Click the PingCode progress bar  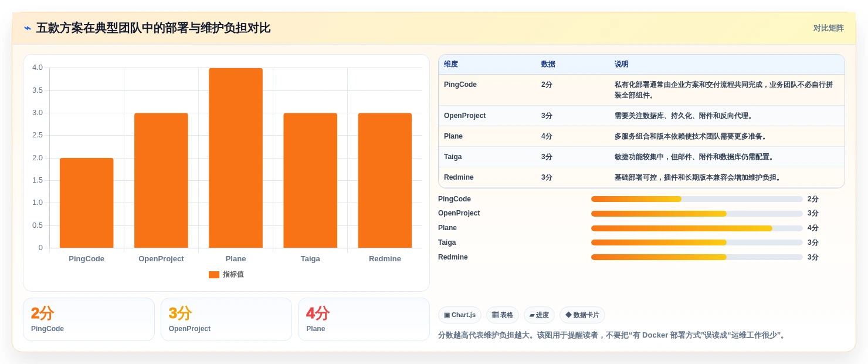tap(697, 199)
